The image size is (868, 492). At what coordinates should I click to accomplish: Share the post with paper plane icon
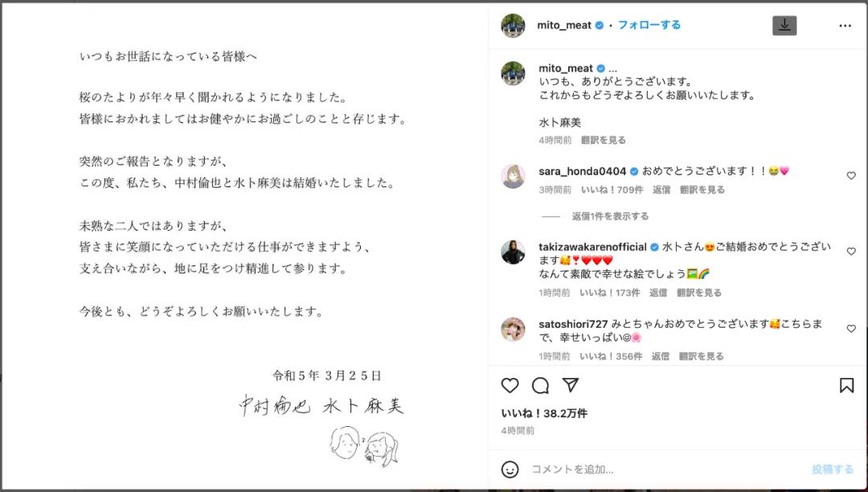pos(570,384)
